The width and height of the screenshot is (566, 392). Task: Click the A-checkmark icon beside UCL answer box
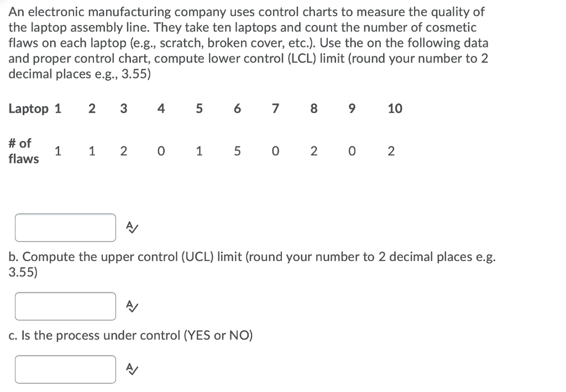click(132, 306)
